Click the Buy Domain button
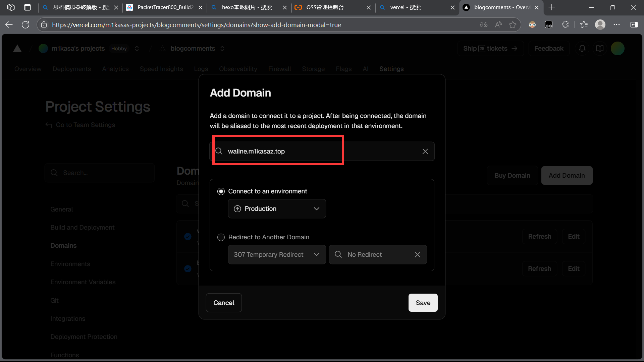Viewport: 644px width, 362px height. pyautogui.click(x=512, y=176)
